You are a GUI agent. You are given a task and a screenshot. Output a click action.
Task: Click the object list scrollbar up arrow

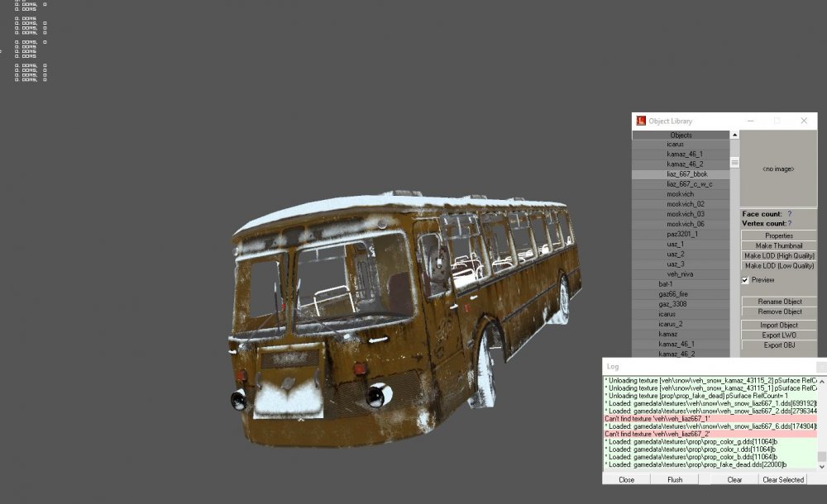tap(733, 133)
